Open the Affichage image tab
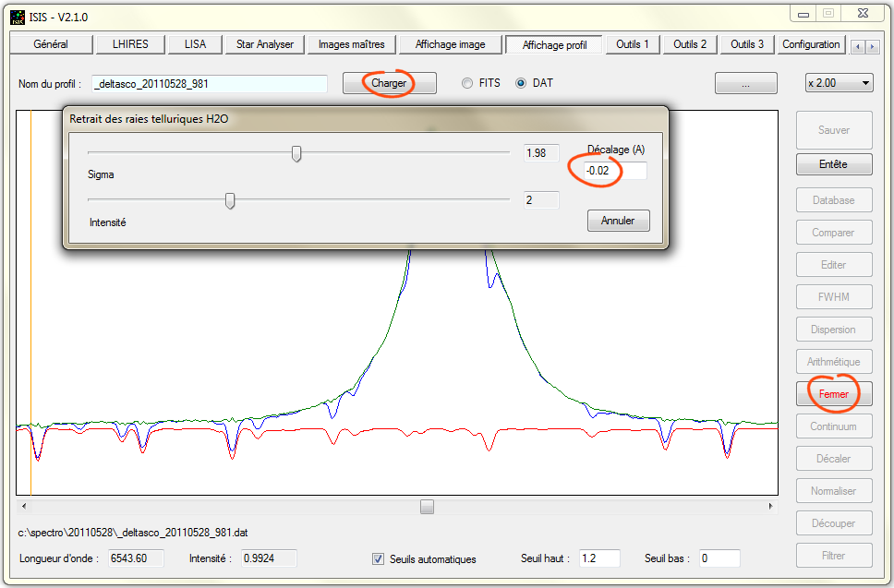Screen dimensions: 894x588 450,44
